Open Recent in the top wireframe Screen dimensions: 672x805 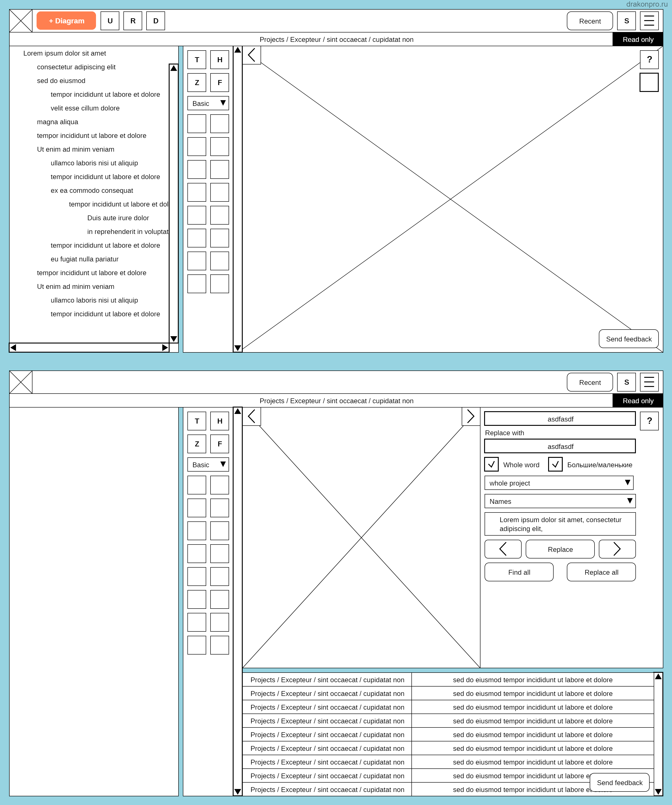(590, 21)
